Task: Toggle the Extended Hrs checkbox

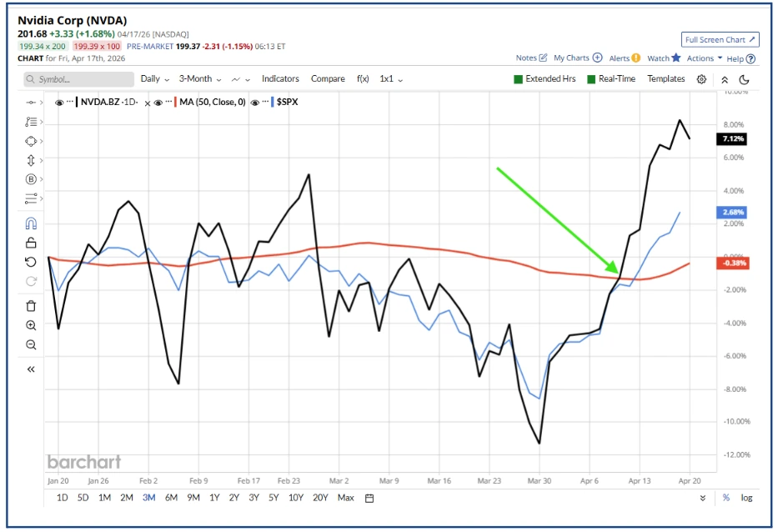Action: pyautogui.click(x=519, y=79)
